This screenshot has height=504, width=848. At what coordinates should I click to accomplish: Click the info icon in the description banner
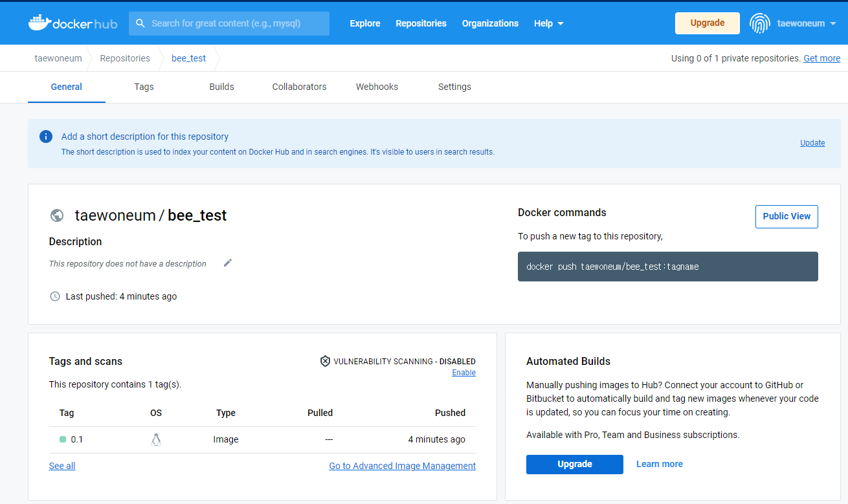(45, 137)
